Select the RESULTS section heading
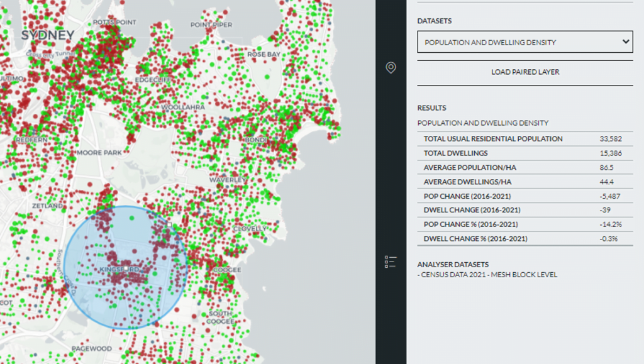 pyautogui.click(x=430, y=108)
